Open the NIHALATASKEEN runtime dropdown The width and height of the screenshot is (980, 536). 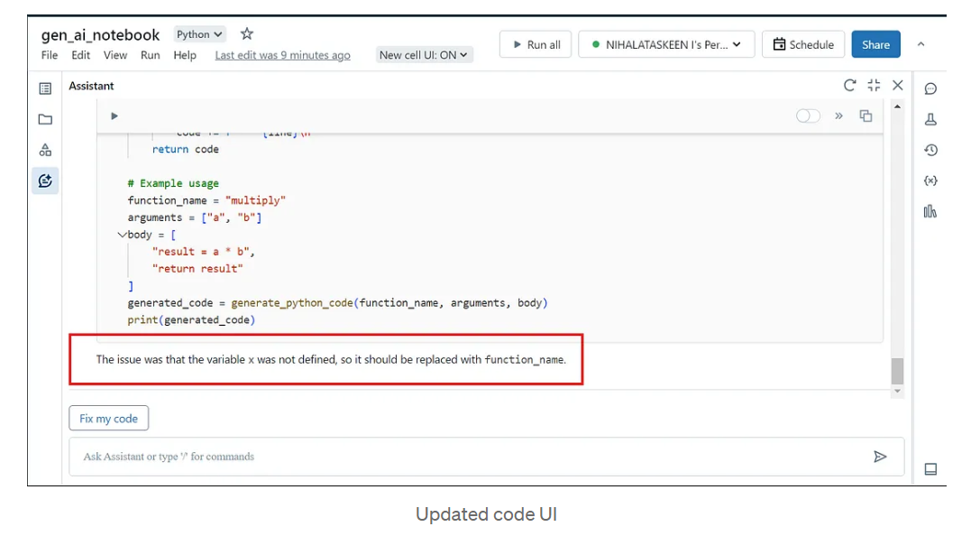tap(665, 43)
